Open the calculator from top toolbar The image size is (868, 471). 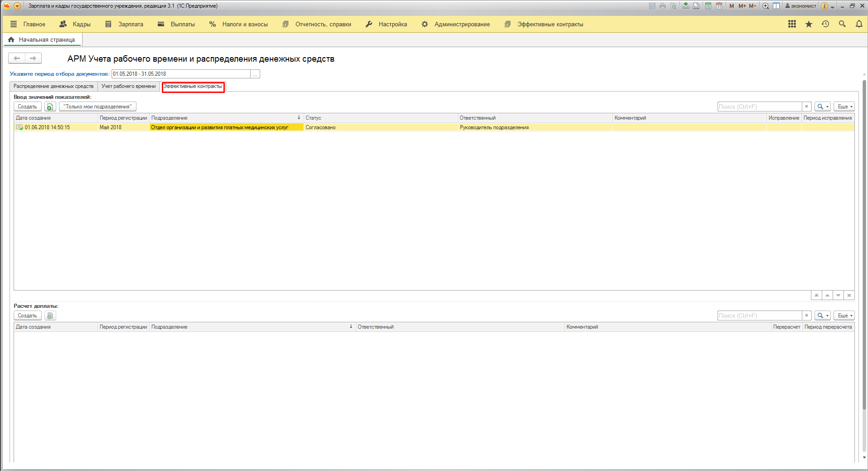(708, 6)
